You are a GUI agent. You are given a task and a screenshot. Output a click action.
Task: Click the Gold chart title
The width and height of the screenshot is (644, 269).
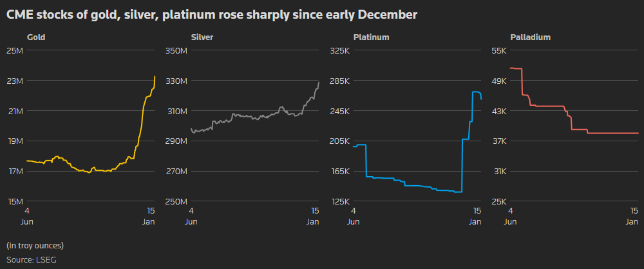[36, 37]
